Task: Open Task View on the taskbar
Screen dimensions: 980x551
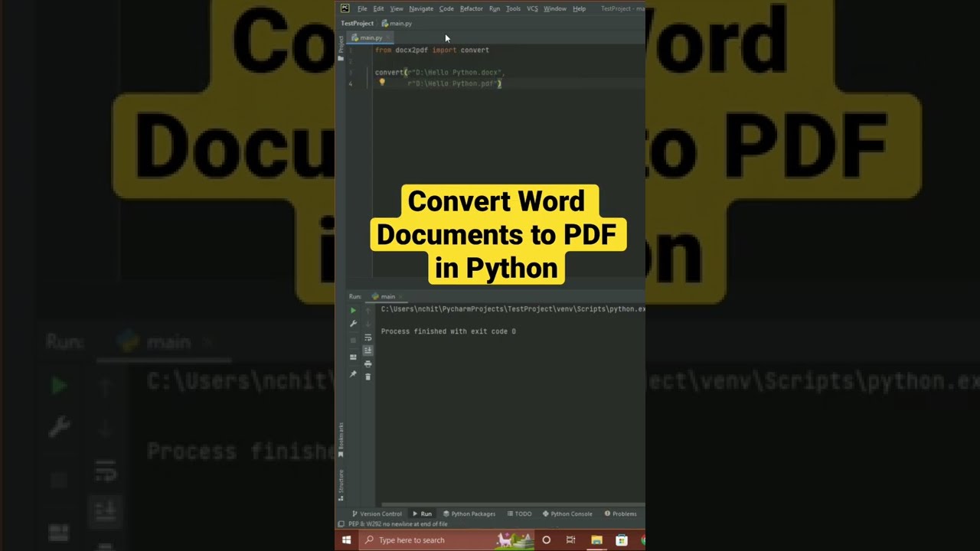Action: (x=571, y=540)
